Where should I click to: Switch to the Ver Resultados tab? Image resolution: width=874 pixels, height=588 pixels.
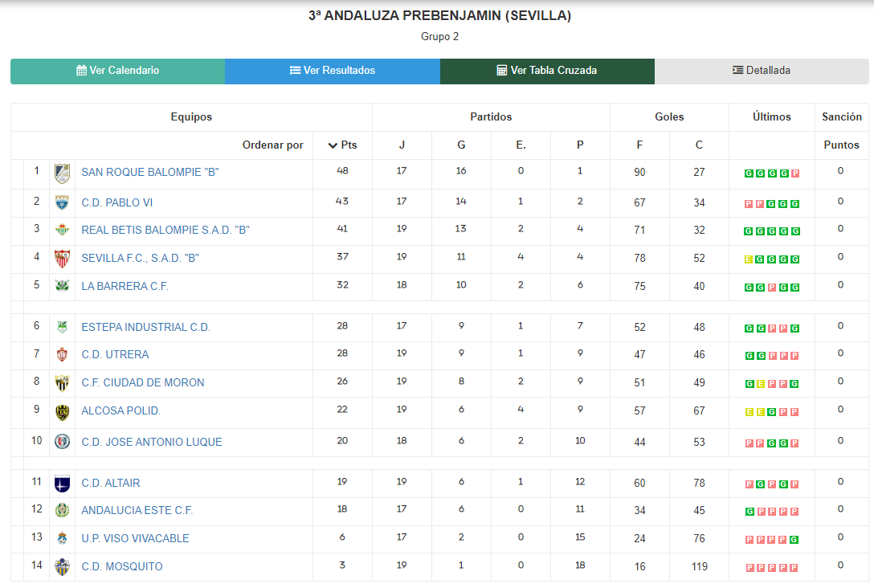tap(333, 71)
